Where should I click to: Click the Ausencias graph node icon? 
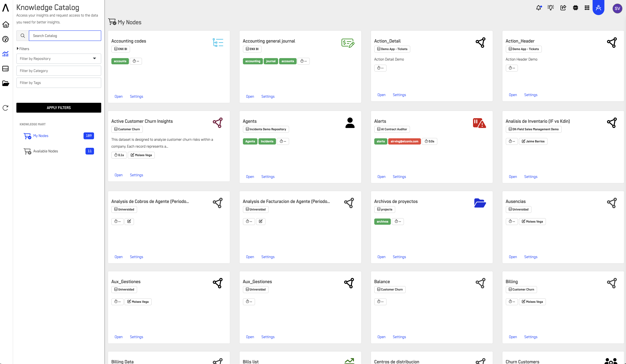click(x=612, y=203)
